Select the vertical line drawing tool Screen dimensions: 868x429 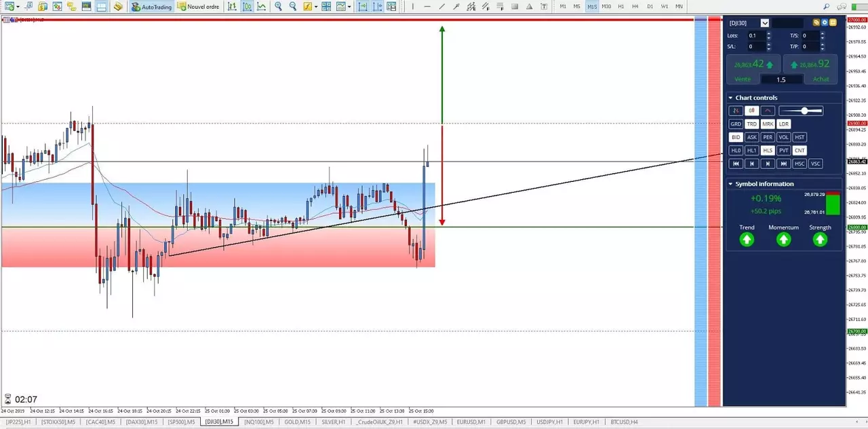tap(412, 6)
